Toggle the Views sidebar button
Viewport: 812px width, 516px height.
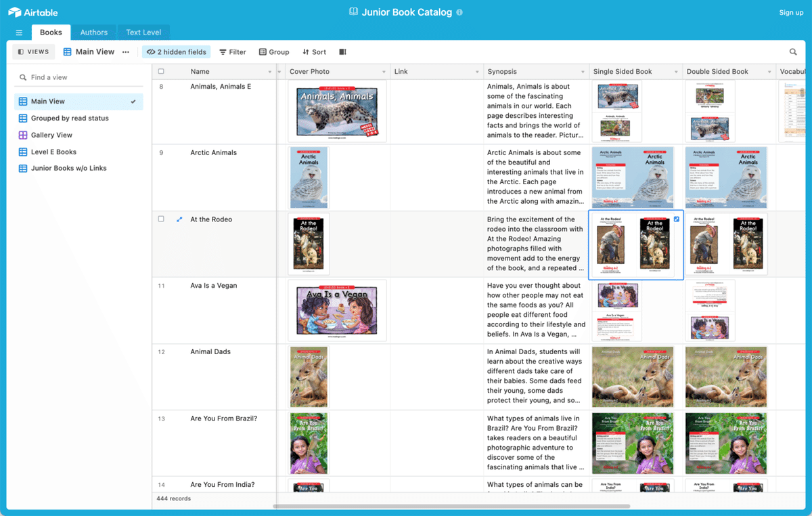click(34, 52)
